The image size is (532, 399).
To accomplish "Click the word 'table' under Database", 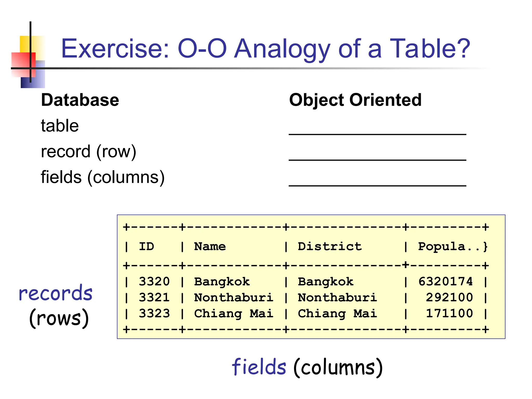I will click(60, 126).
